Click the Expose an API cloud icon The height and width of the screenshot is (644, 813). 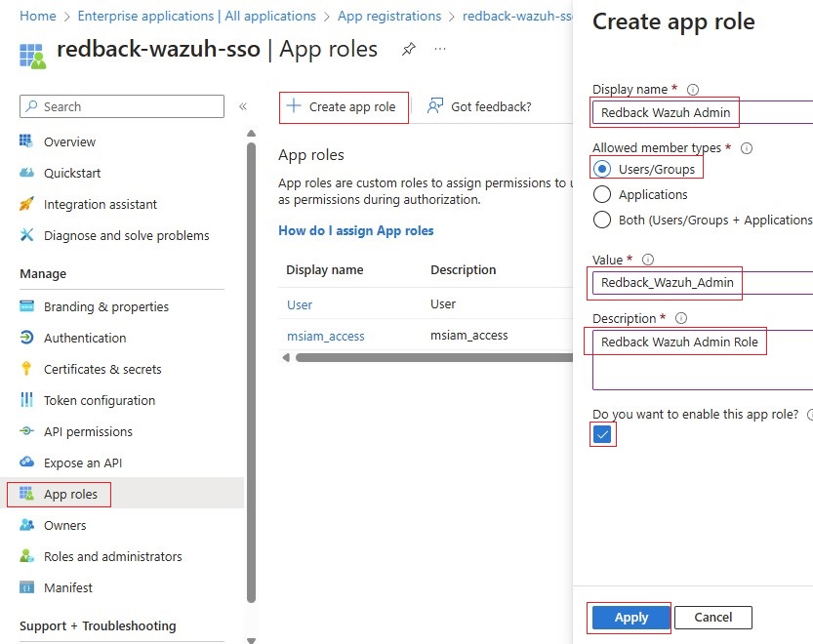pyautogui.click(x=26, y=462)
